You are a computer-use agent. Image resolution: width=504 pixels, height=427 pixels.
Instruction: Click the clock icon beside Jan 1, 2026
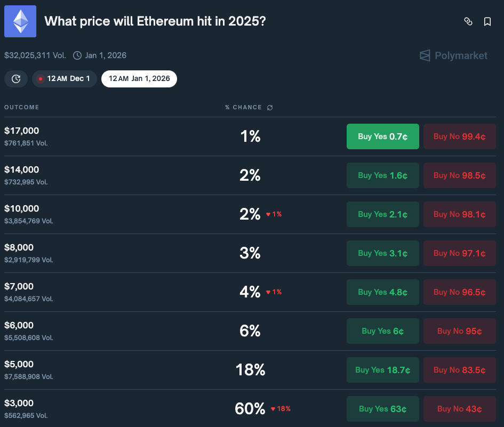click(76, 55)
